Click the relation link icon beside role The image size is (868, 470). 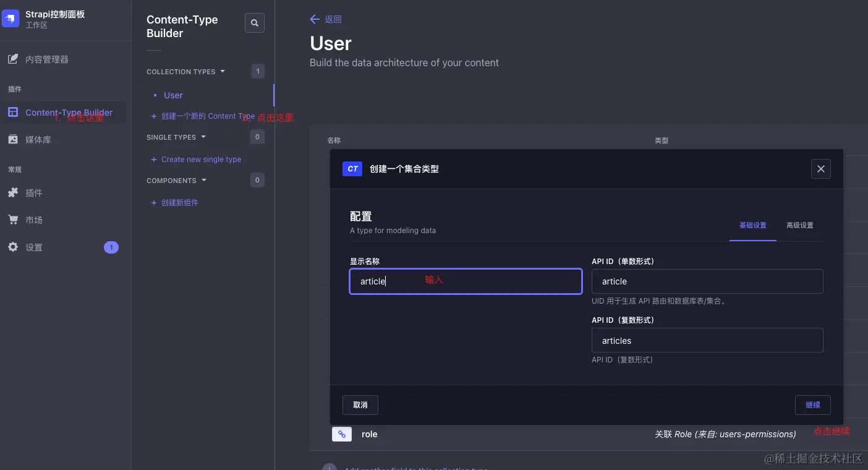click(342, 434)
